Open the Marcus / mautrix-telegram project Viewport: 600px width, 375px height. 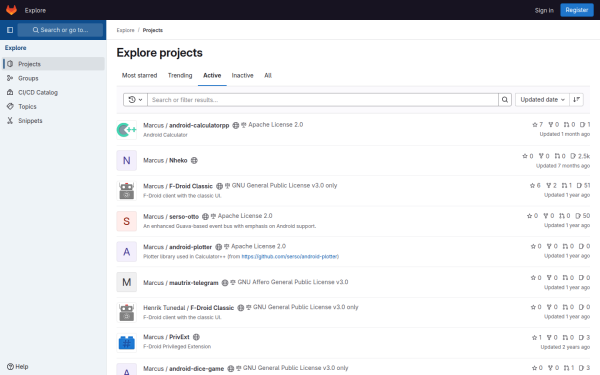(181, 283)
